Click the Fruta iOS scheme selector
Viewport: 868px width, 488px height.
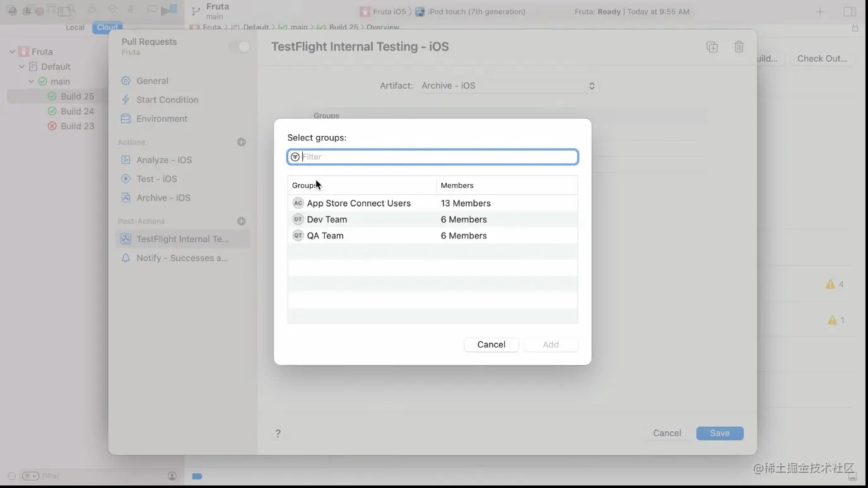coord(384,11)
